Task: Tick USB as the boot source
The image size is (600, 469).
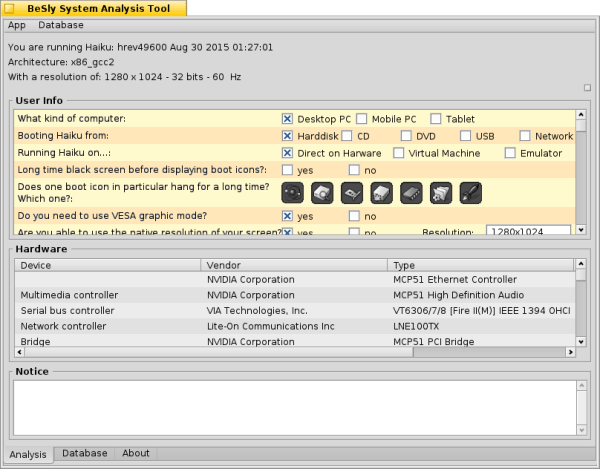Action: click(466, 136)
